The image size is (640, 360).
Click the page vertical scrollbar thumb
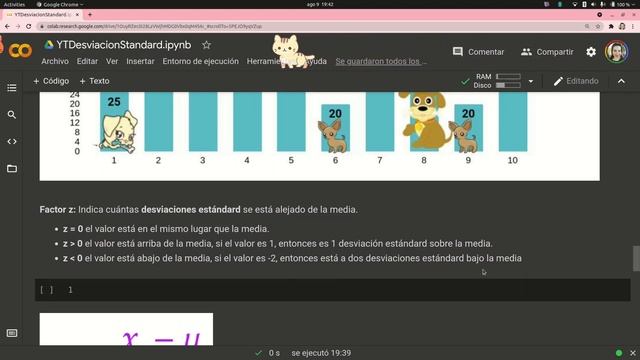pos(636,258)
